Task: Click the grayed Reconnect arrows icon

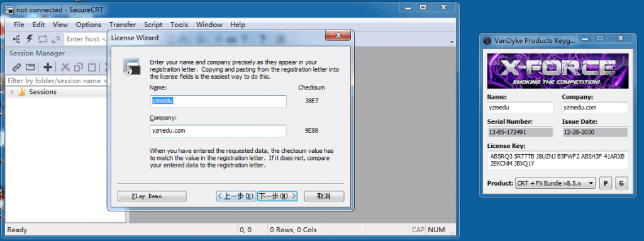Action: tap(42, 39)
